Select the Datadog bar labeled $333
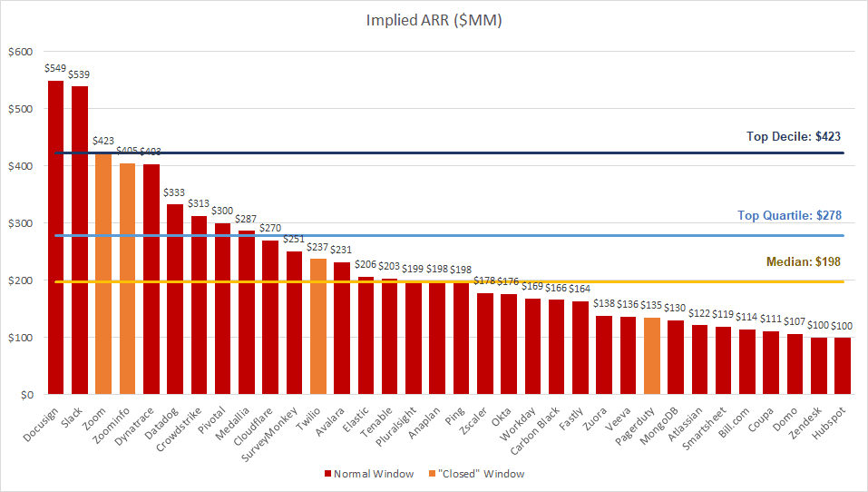868x492 pixels. (x=175, y=300)
